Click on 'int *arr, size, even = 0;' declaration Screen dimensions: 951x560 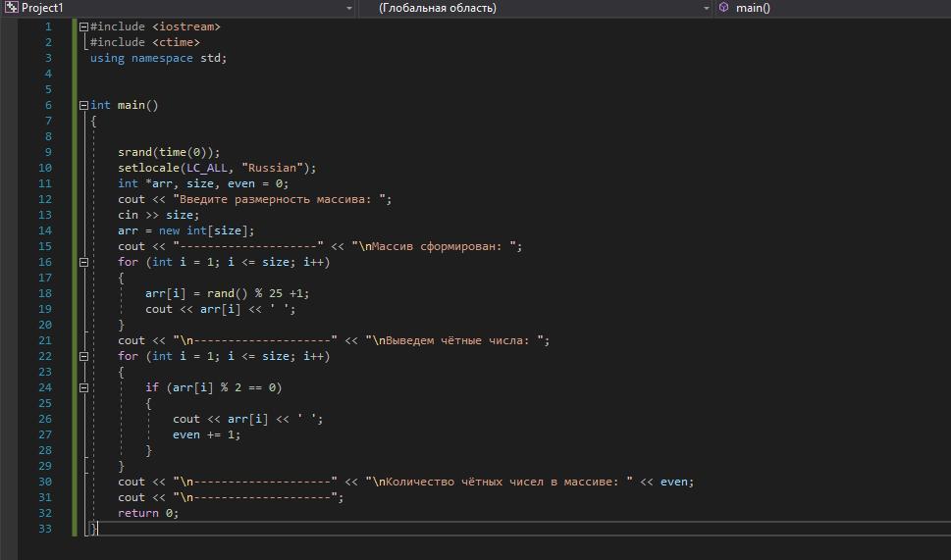(x=203, y=183)
